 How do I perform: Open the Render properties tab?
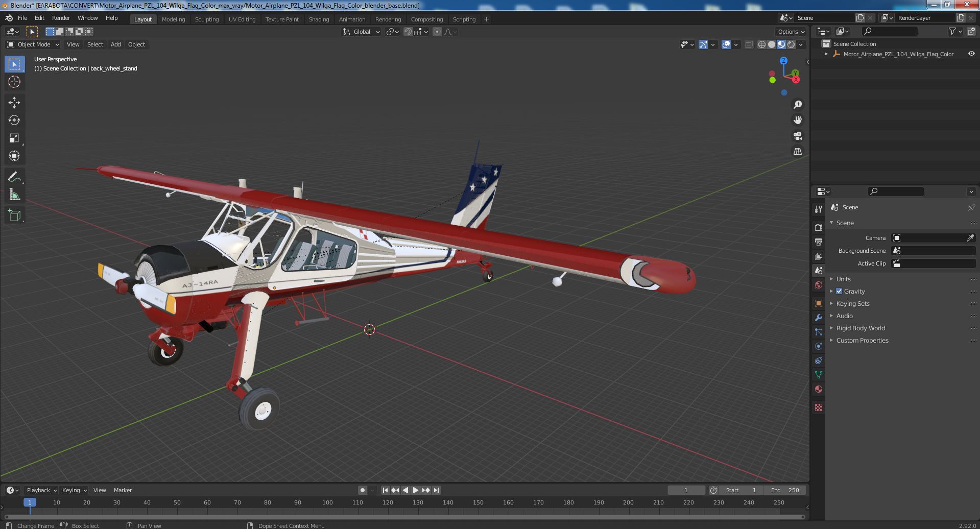[x=819, y=227]
